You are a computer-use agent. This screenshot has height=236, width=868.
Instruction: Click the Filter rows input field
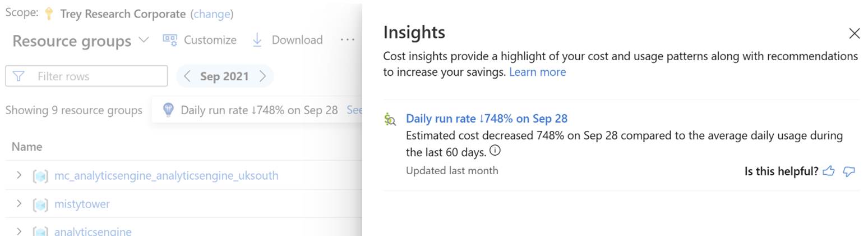(86, 76)
